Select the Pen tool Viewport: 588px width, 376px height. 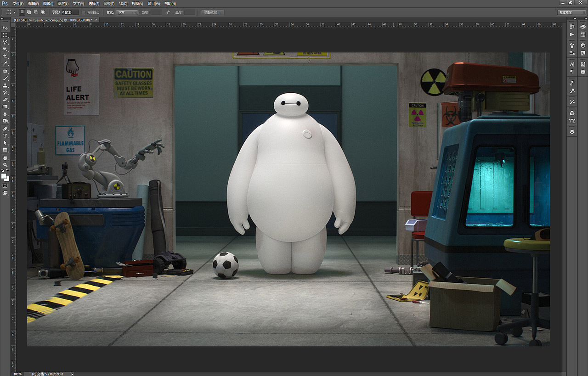(6, 129)
